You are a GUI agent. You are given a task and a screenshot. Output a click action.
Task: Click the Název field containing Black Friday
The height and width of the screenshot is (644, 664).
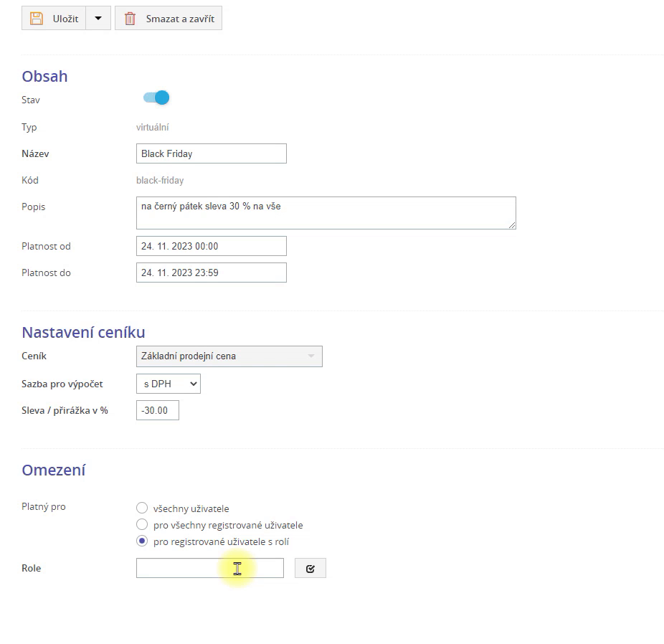coord(211,153)
